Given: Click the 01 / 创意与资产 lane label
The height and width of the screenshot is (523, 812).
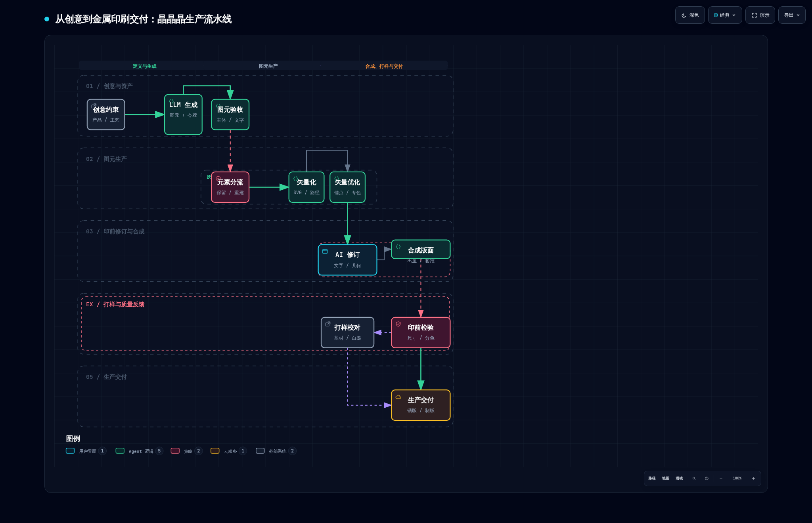Looking at the screenshot, I should click(109, 86).
